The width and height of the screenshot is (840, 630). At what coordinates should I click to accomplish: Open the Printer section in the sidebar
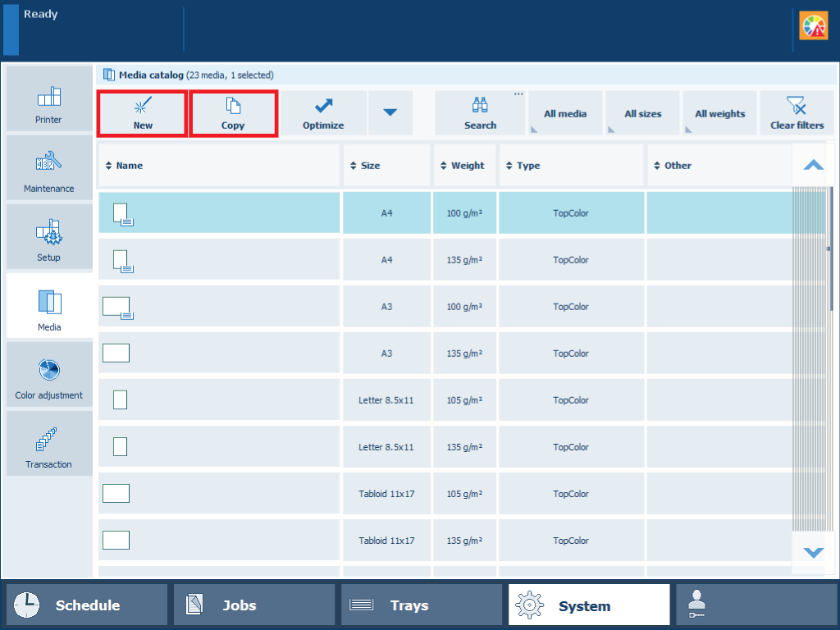49,99
